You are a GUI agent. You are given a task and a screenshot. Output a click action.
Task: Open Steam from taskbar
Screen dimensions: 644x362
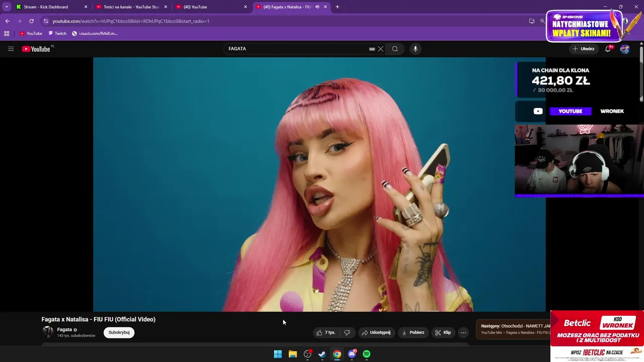(x=322, y=354)
